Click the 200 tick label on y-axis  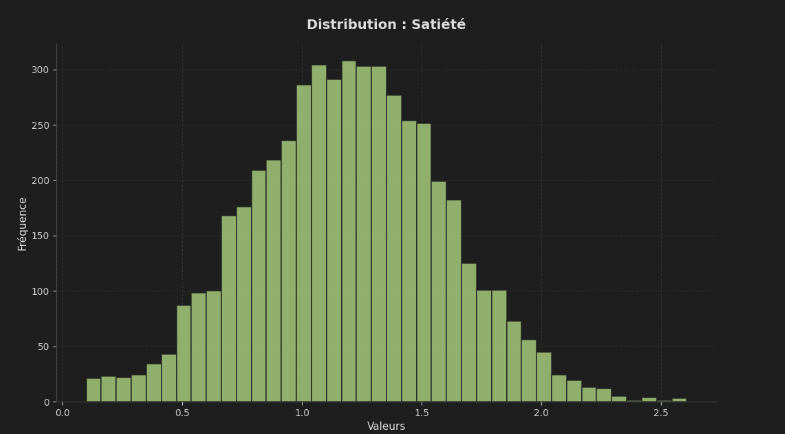point(40,181)
